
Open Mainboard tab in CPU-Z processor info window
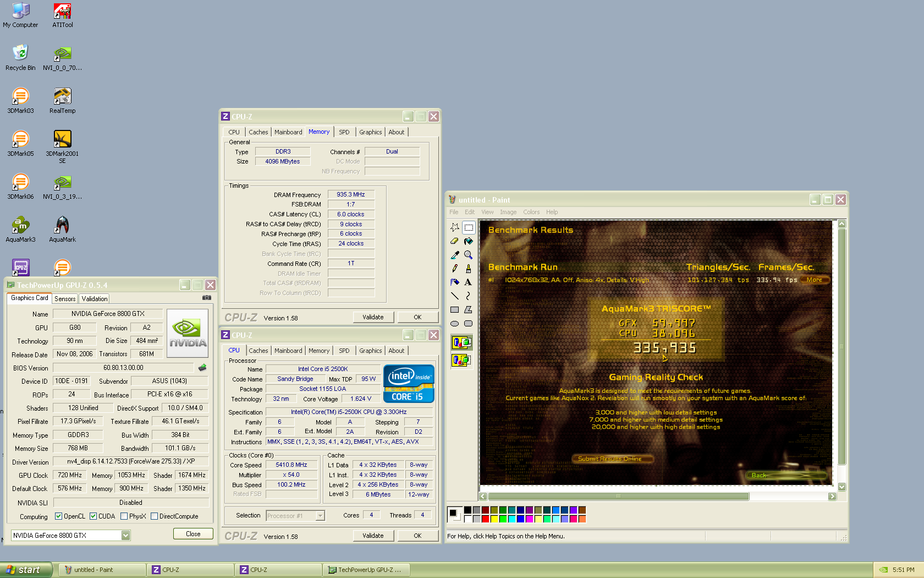288,351
